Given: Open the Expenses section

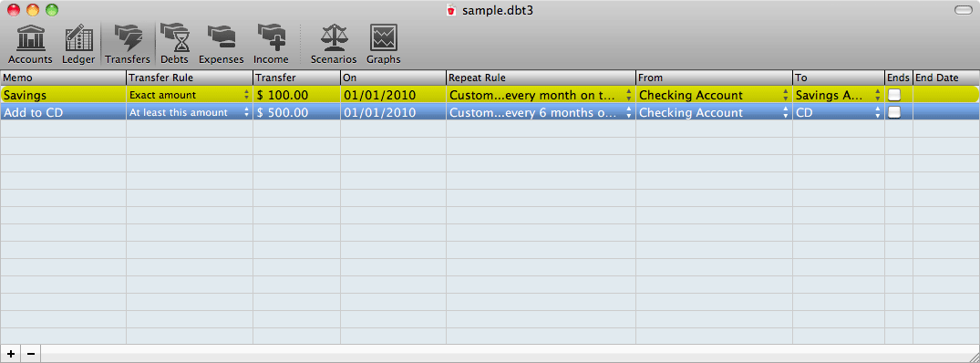Looking at the screenshot, I should pos(221,45).
